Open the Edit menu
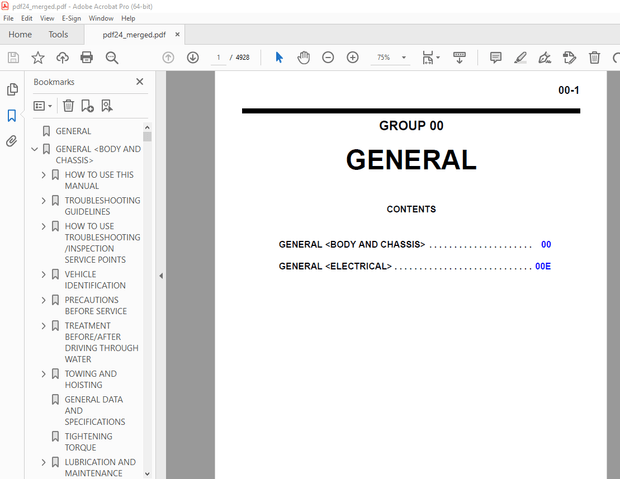The width and height of the screenshot is (620, 479). coord(26,18)
